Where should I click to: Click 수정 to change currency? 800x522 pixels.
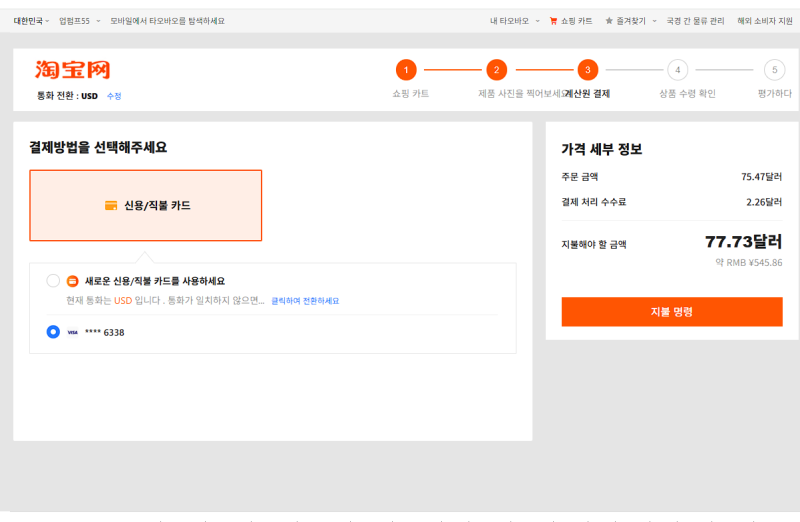[x=114, y=96]
